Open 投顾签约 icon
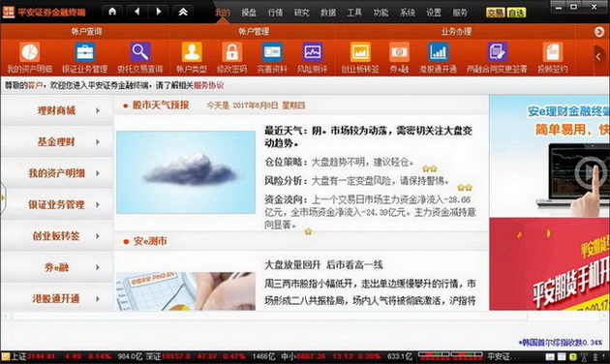The image size is (610, 364). 553,52
